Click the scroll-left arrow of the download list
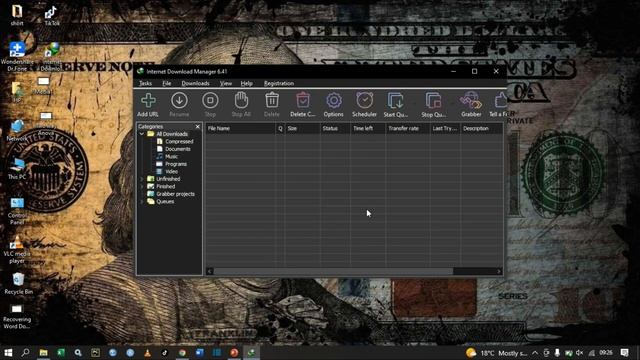Viewport: 640px width, 360px height. pyautogui.click(x=210, y=271)
